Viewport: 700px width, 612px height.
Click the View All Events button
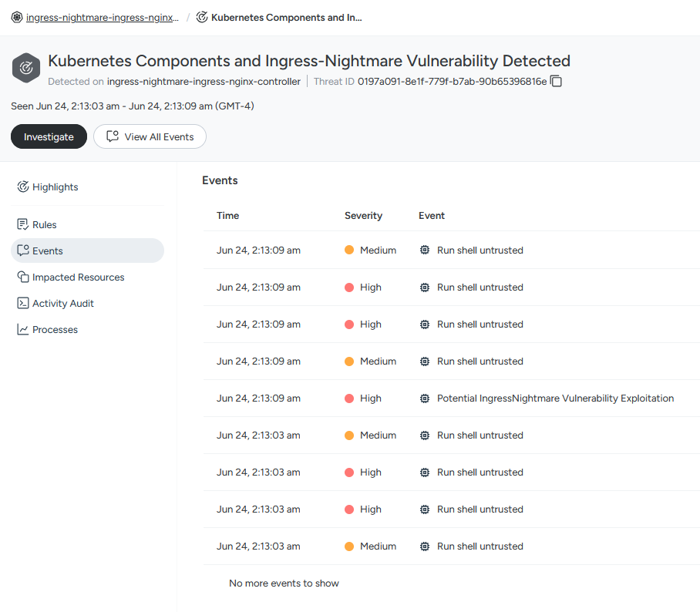pyautogui.click(x=150, y=136)
